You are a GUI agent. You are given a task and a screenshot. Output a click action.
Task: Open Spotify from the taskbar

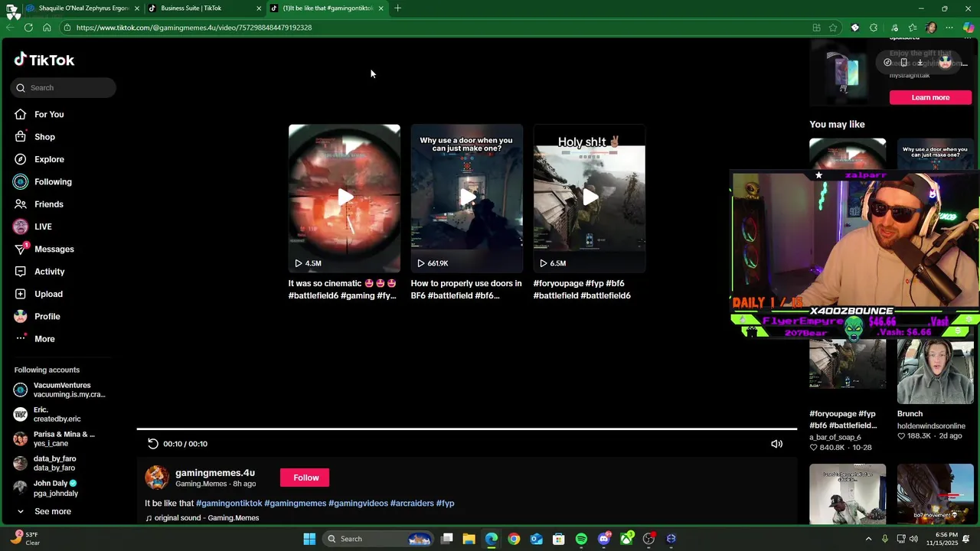(581, 539)
